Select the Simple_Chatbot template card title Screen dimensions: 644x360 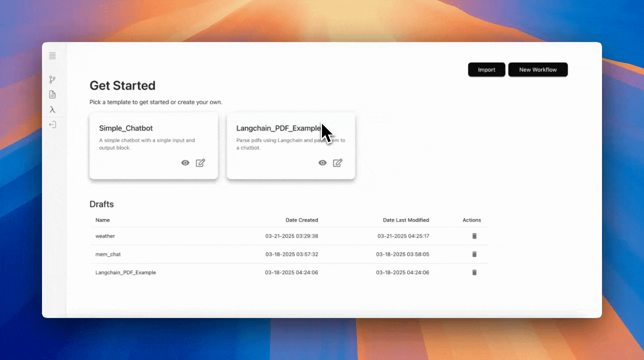click(126, 128)
